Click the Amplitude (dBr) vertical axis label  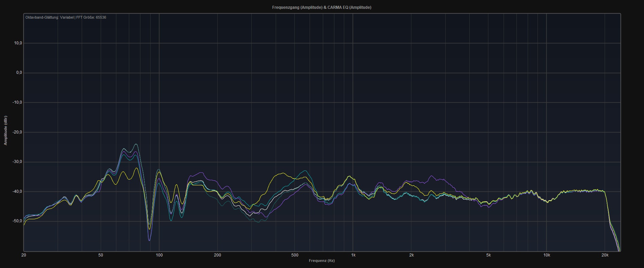pyautogui.click(x=5, y=130)
